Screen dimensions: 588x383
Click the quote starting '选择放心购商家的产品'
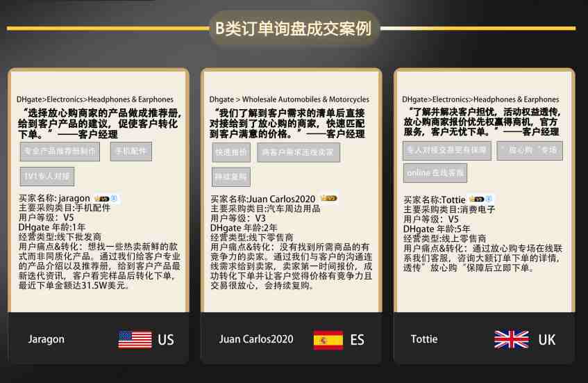(x=99, y=124)
